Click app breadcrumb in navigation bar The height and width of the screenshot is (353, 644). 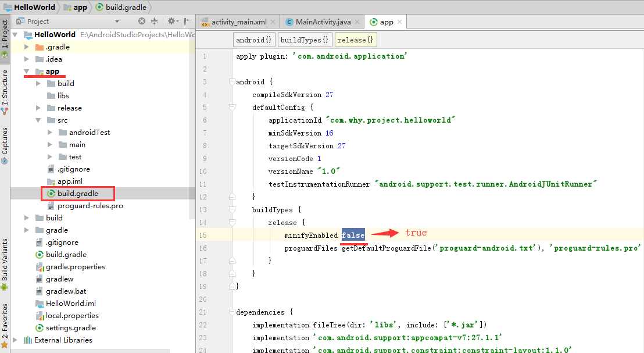pyautogui.click(x=75, y=7)
